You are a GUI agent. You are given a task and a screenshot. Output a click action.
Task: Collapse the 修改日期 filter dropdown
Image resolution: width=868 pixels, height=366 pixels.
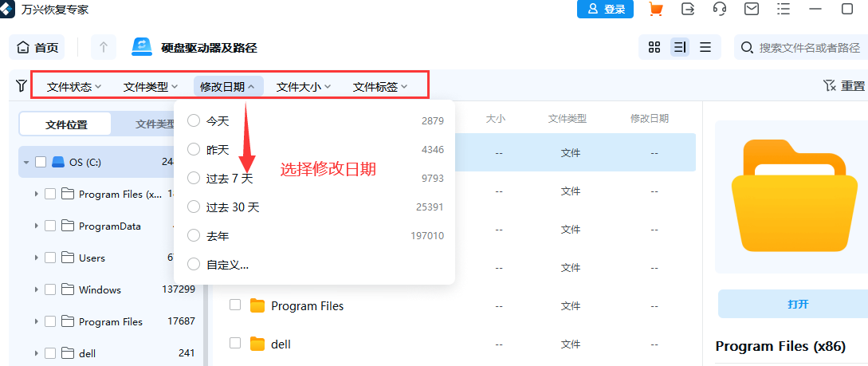point(228,86)
